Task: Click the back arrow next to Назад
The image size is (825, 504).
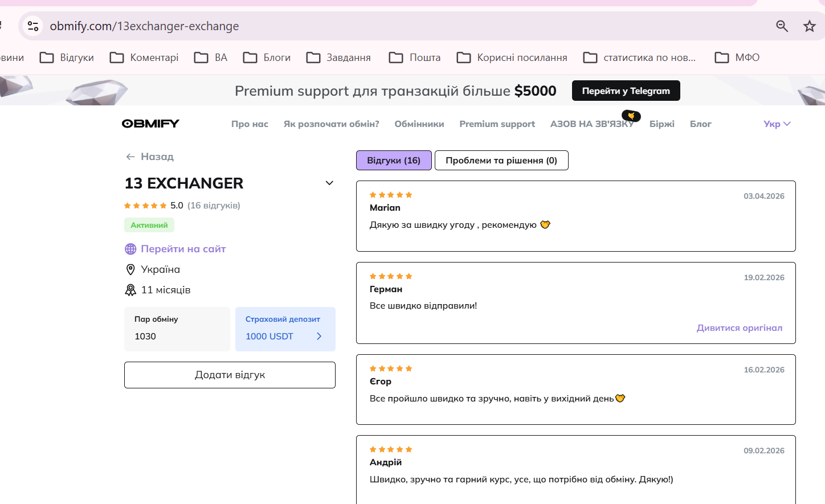Action: (130, 157)
